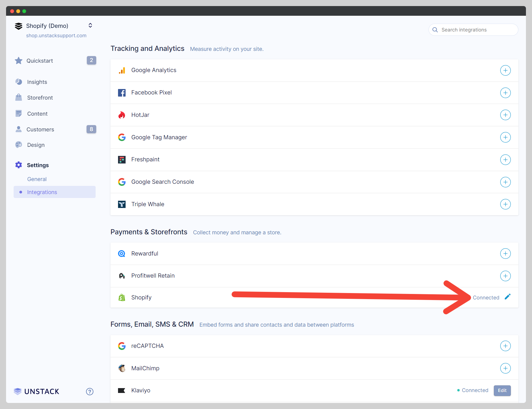Click the Triple Whale logo
The width and height of the screenshot is (532, 409).
122,204
